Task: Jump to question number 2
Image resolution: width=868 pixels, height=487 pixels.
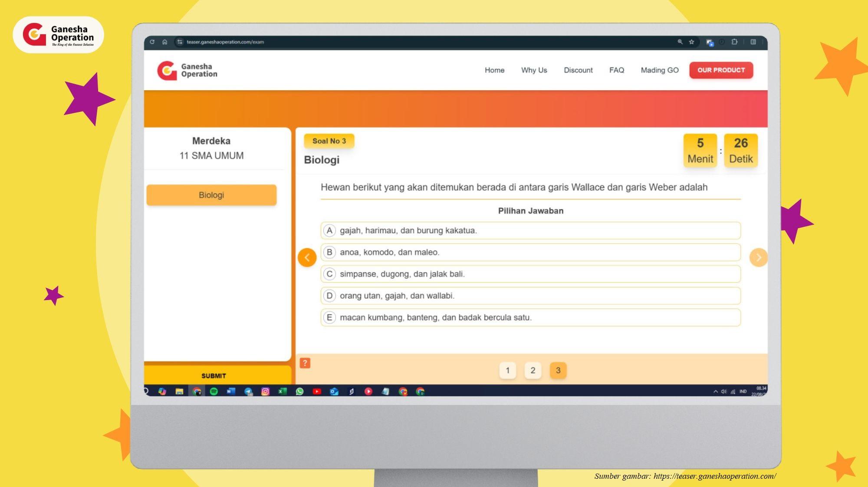Action: click(533, 370)
